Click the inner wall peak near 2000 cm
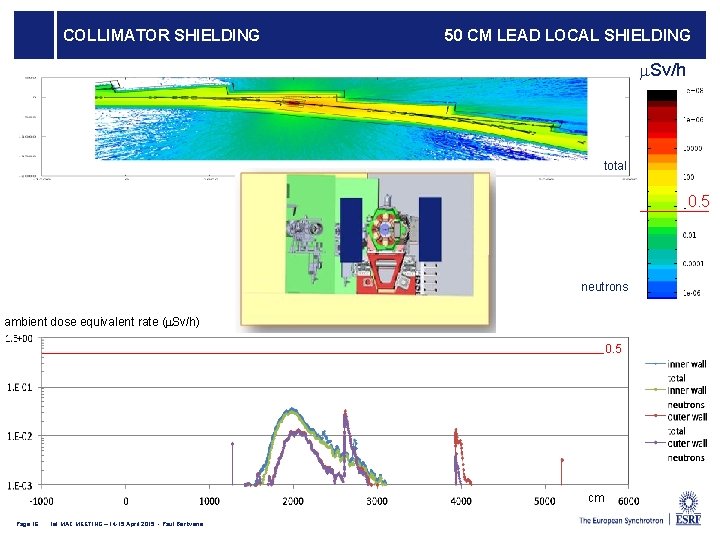The width and height of the screenshot is (720, 540). tap(291, 410)
